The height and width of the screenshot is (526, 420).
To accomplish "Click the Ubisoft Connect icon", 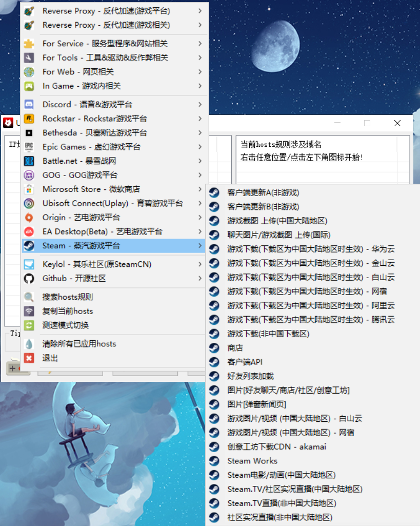I will (x=29, y=203).
